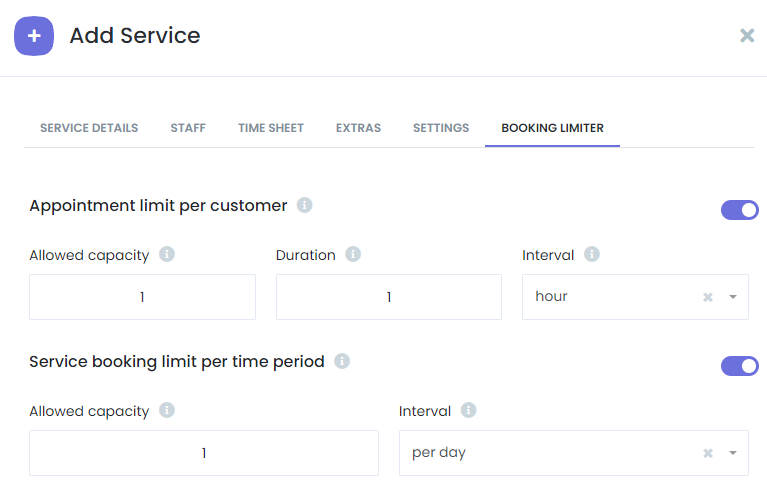The image size is (767, 497).
Task: Click Allowed capacity field under Service booking limit
Action: (x=204, y=453)
